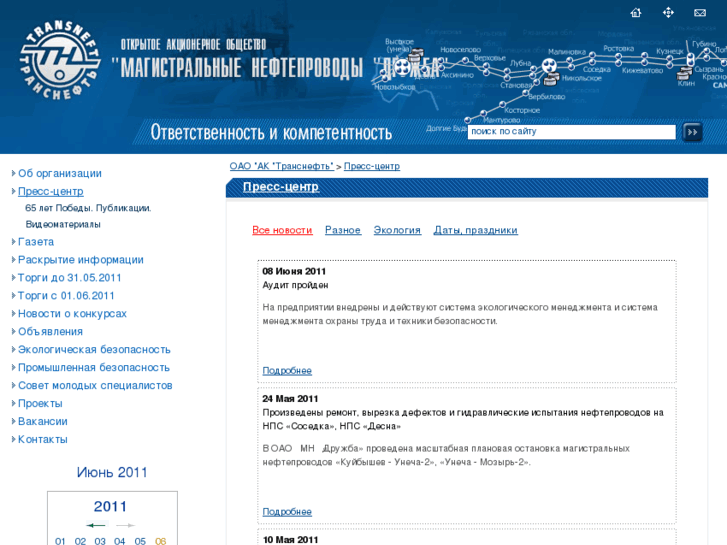Select the 'Все новости' filter tab
Image resolution: width=727 pixels, height=545 pixels.
point(282,230)
